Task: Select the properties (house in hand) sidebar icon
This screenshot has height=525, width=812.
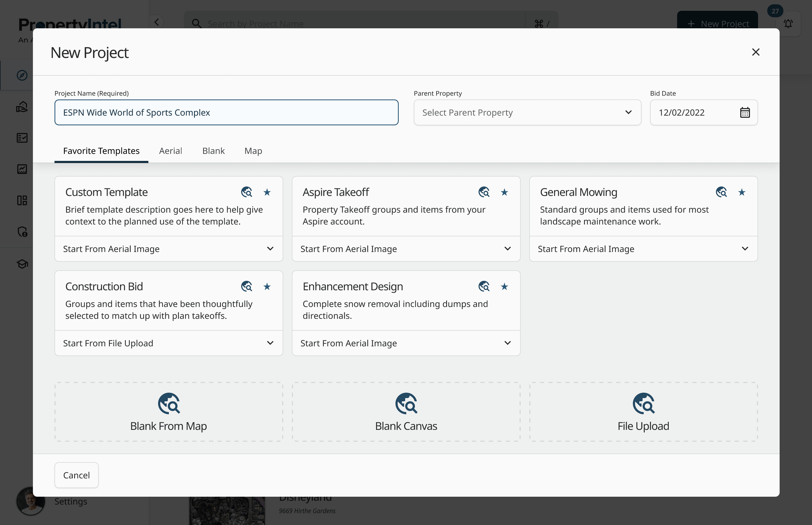Action: tap(22, 106)
